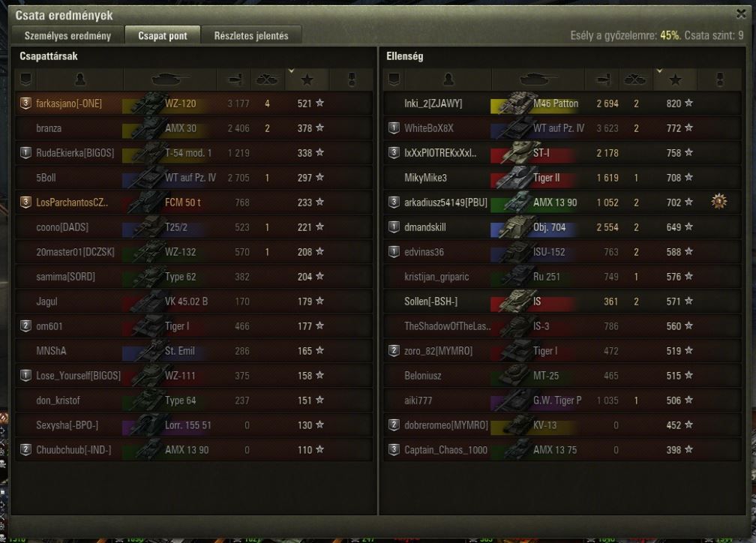Sort teammates by experience star icon
Screen dimensions: 756x543
click(307, 79)
